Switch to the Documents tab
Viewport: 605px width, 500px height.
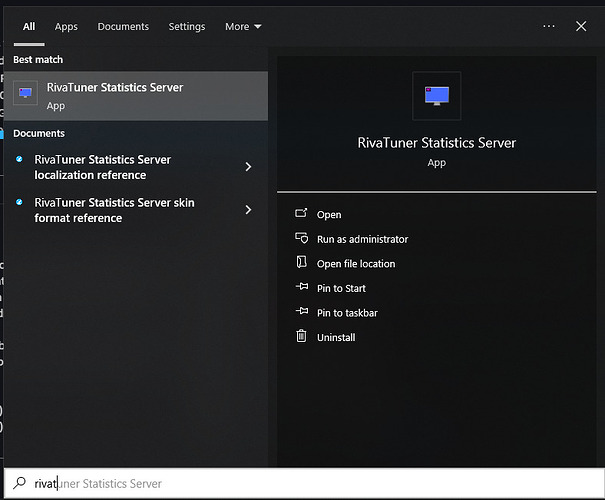(123, 27)
